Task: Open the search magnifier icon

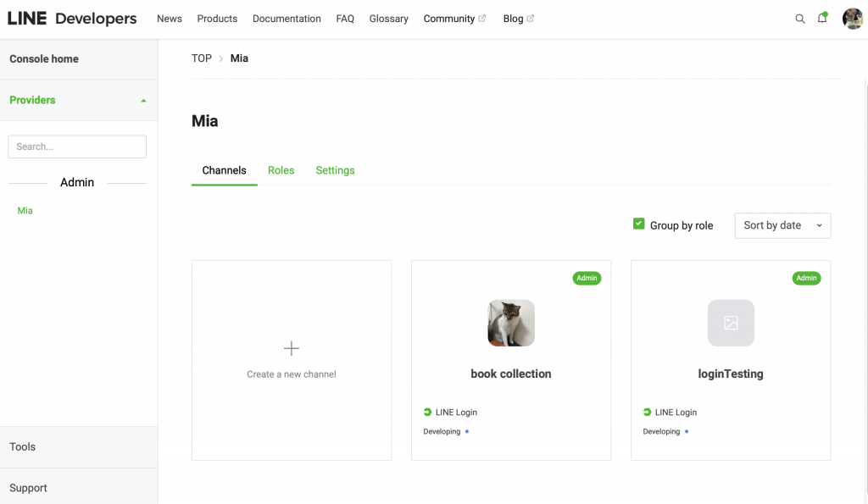Action: [800, 19]
